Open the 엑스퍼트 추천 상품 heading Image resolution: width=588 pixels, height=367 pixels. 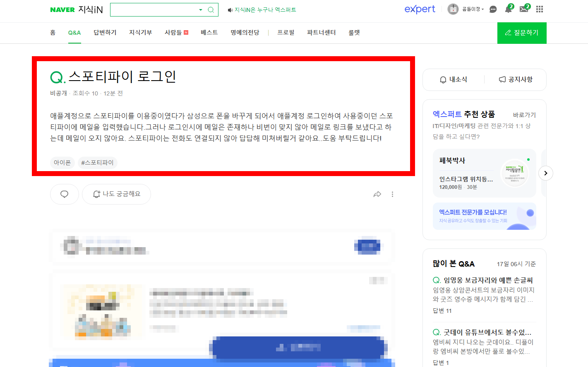[464, 114]
